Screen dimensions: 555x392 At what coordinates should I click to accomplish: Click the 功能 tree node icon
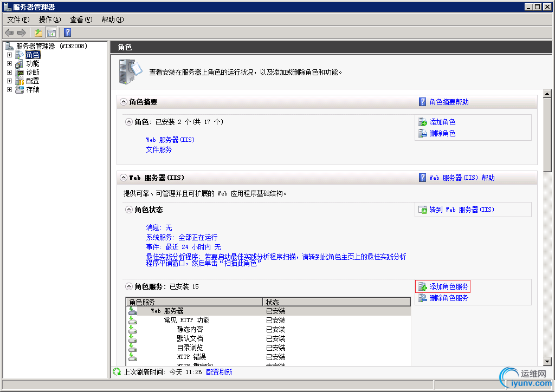[x=20, y=64]
